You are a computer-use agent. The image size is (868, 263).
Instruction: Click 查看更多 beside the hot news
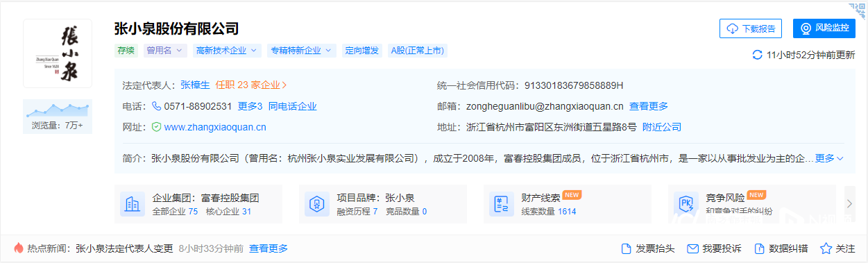tap(269, 248)
